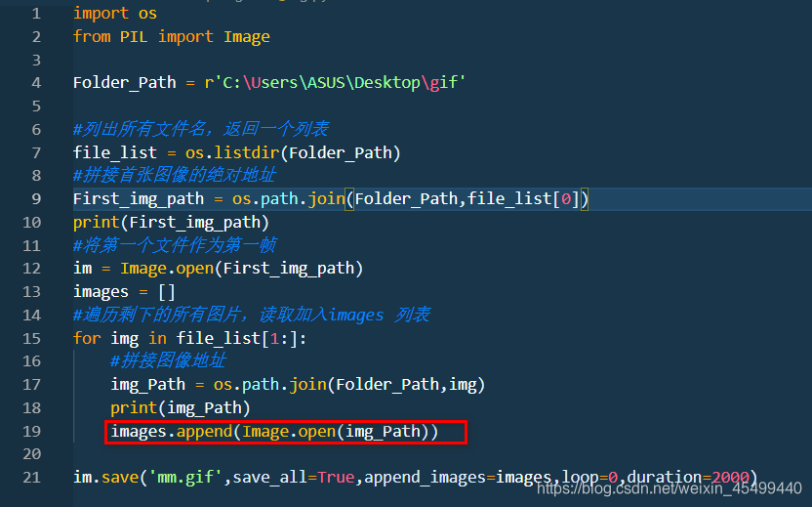The image size is (812, 507).
Task: Click the 'import os' statement
Action: pos(115,14)
